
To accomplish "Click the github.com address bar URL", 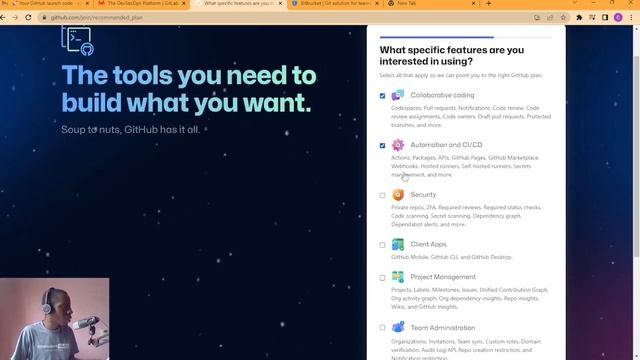I will [97, 18].
